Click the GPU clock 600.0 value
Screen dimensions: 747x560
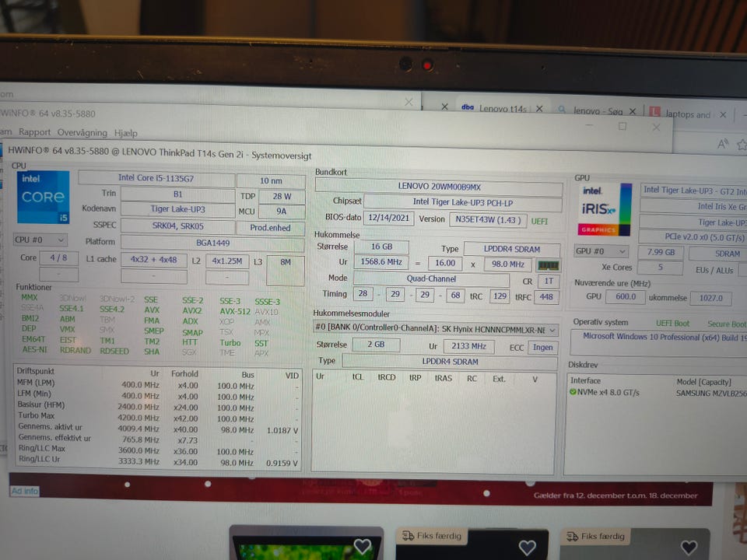pos(625,296)
